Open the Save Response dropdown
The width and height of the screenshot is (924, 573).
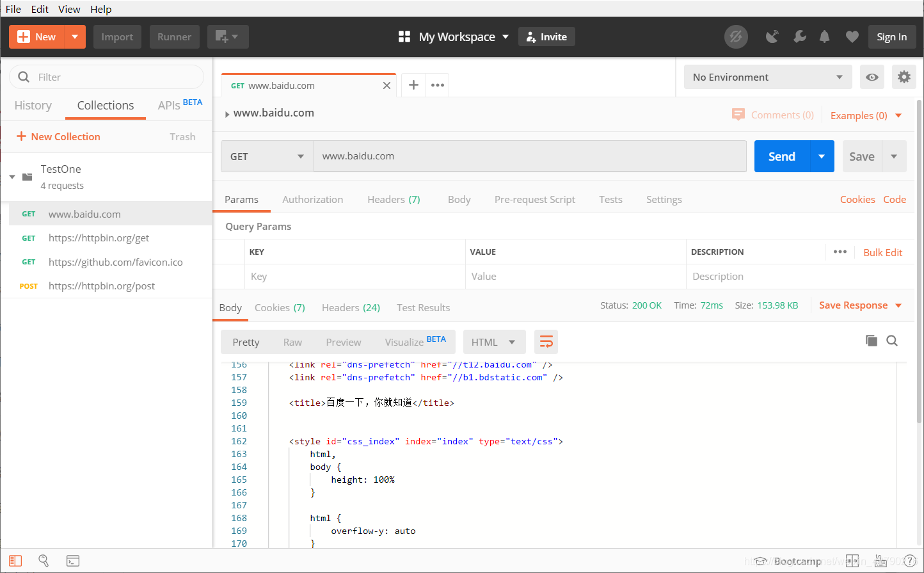coord(860,305)
